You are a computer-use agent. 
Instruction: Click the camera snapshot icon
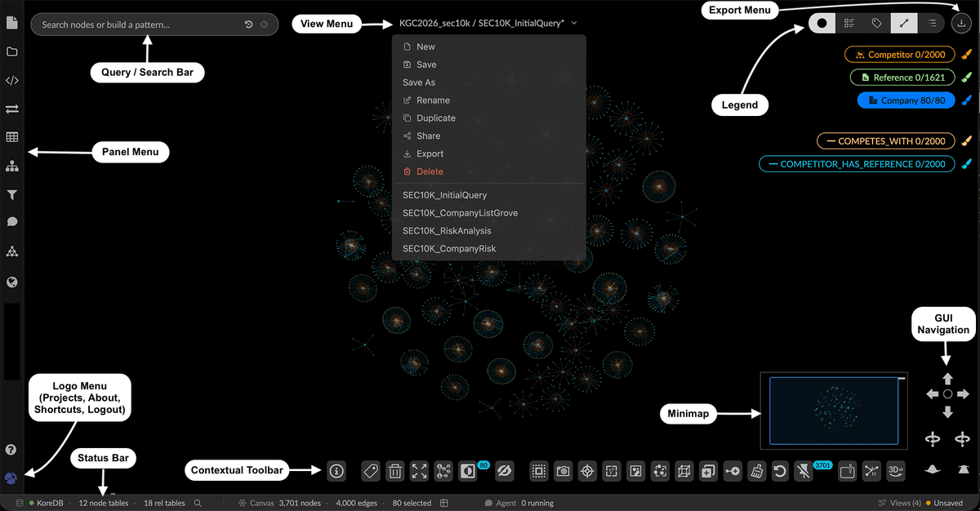pyautogui.click(x=563, y=471)
